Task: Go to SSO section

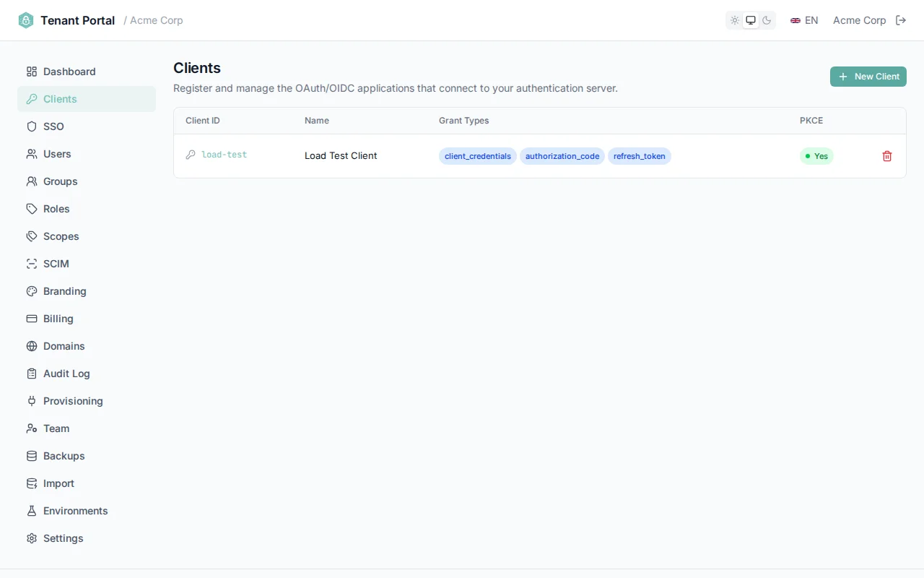Action: click(87, 126)
